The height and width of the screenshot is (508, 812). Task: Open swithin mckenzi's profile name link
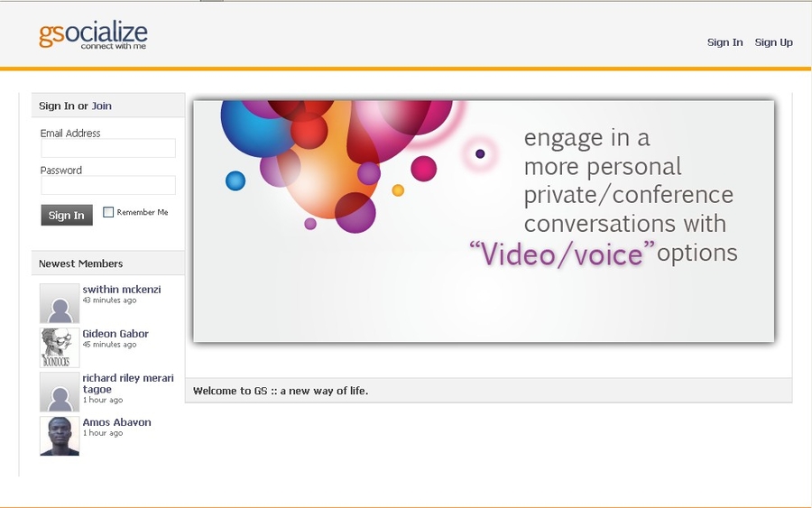click(122, 290)
